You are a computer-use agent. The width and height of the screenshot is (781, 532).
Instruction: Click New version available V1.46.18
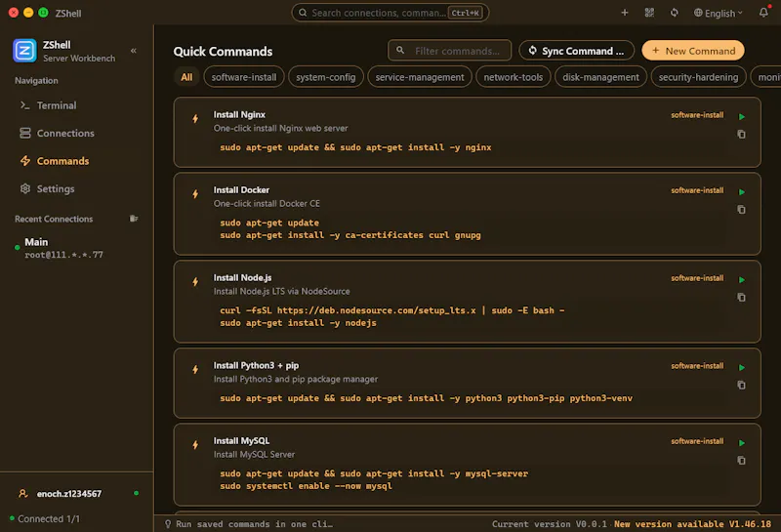point(692,524)
